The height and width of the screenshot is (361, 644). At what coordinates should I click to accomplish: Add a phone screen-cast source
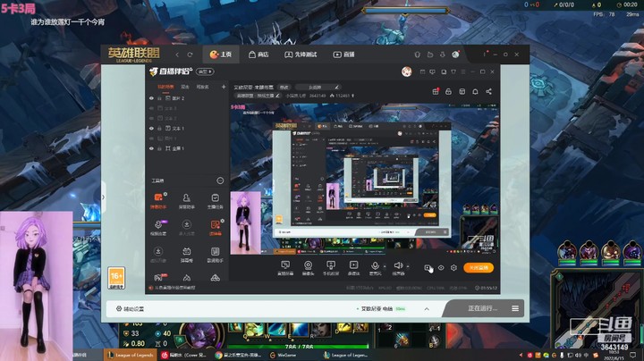click(x=331, y=268)
